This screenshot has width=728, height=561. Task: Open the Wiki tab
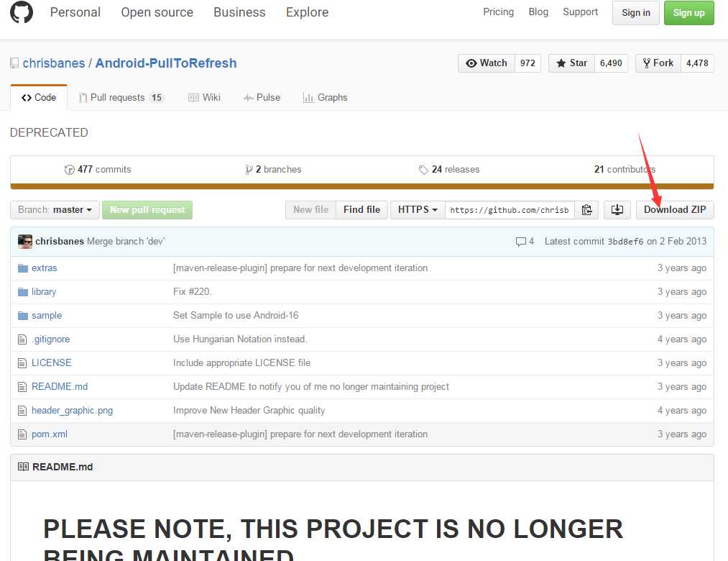pyautogui.click(x=204, y=98)
